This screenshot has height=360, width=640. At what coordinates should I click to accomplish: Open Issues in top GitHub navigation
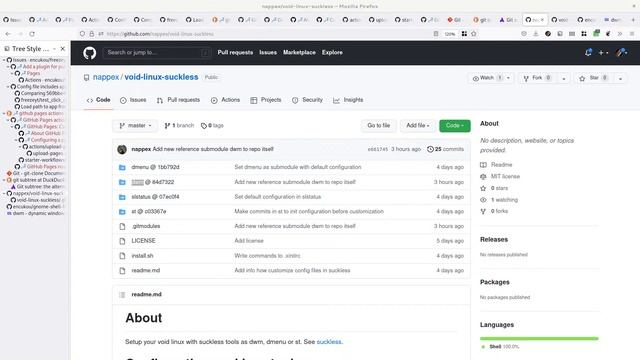click(268, 53)
